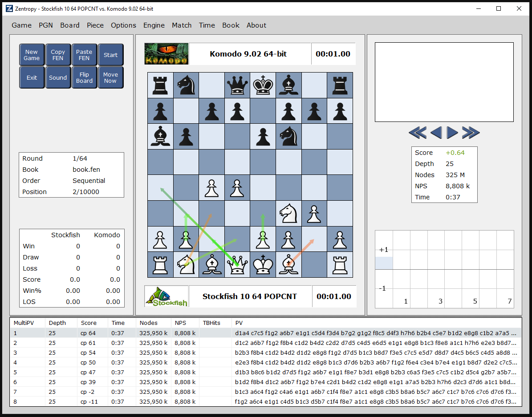
Task: Click the Flip Board button
Action: coord(84,77)
